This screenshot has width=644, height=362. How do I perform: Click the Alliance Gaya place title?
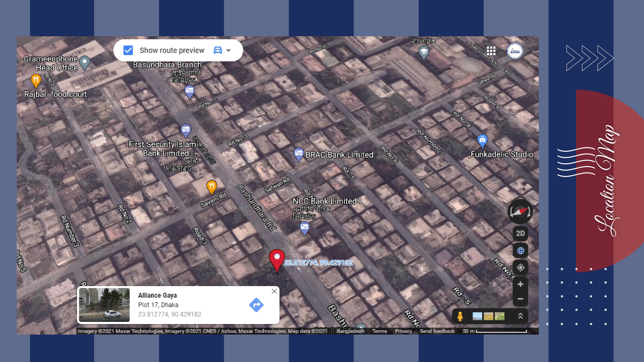point(158,295)
